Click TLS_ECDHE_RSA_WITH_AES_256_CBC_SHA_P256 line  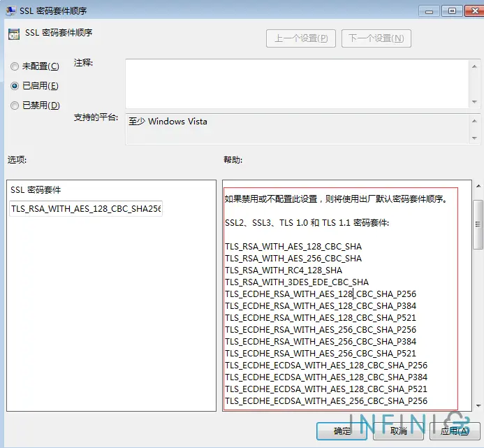321,330
